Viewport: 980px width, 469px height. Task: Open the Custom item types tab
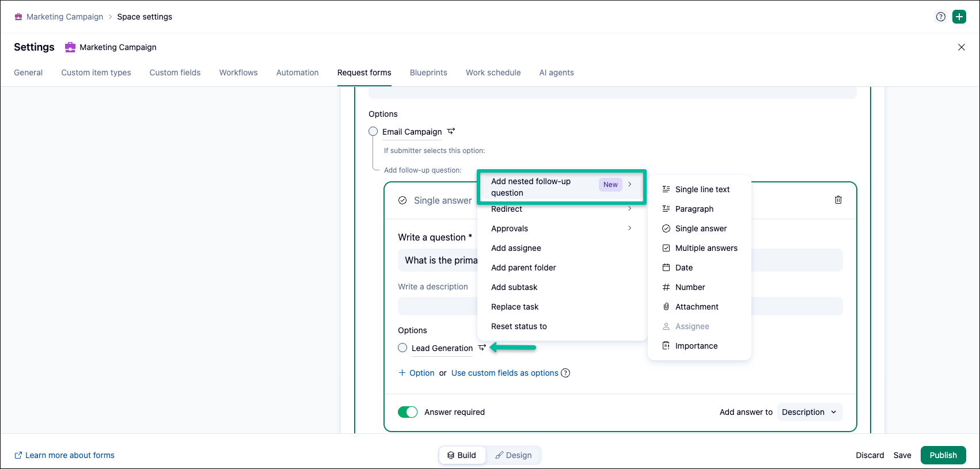[x=96, y=73]
